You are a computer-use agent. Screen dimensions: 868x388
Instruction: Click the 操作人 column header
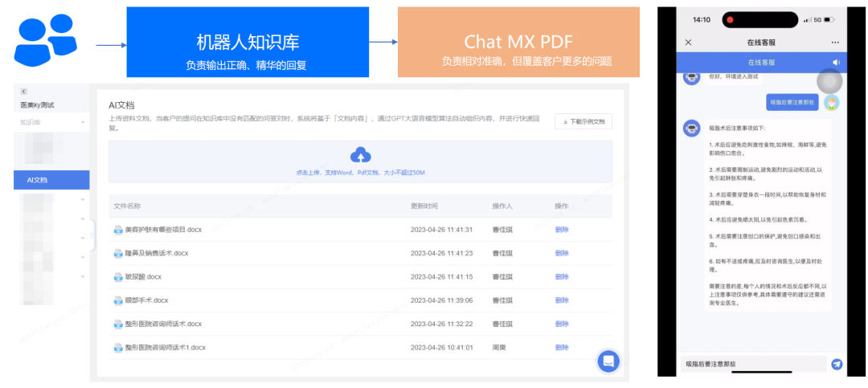pos(502,206)
